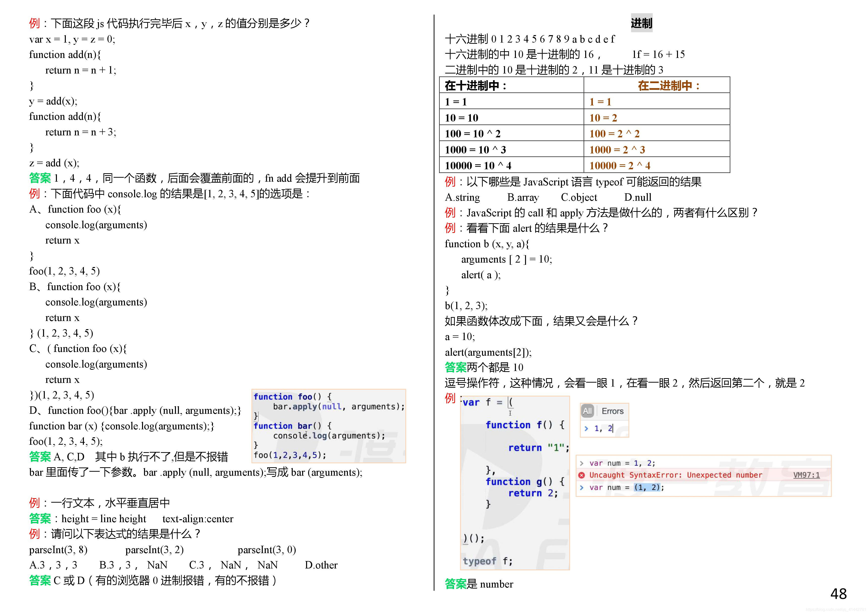
Task: Click the option 'C.object'
Action: tap(579, 197)
